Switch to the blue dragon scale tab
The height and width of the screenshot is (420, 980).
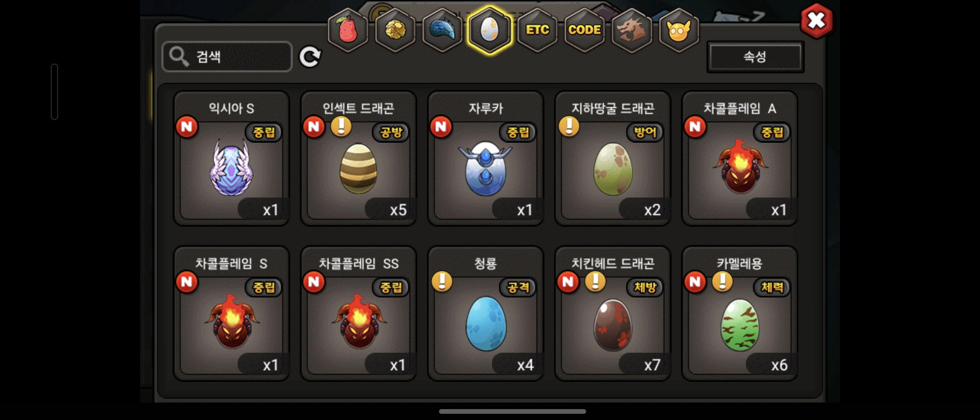point(442,30)
